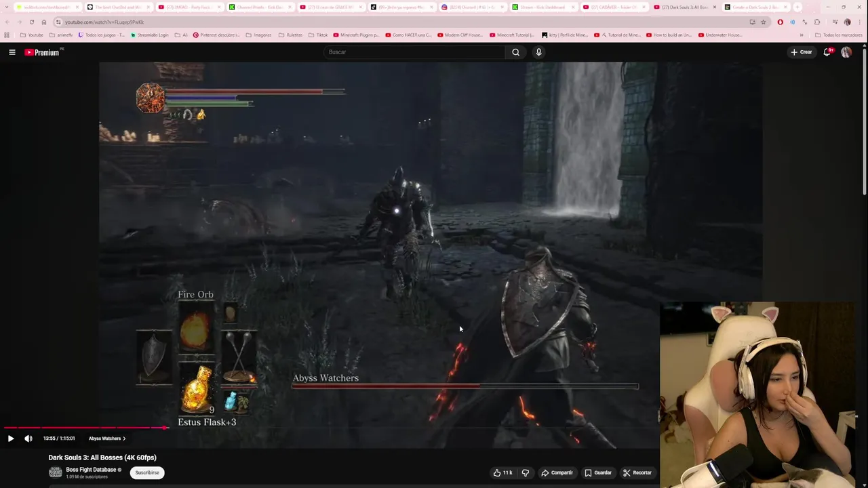This screenshot has height=488, width=868.
Task: Open Chrome three-dot menu
Action: (860, 22)
